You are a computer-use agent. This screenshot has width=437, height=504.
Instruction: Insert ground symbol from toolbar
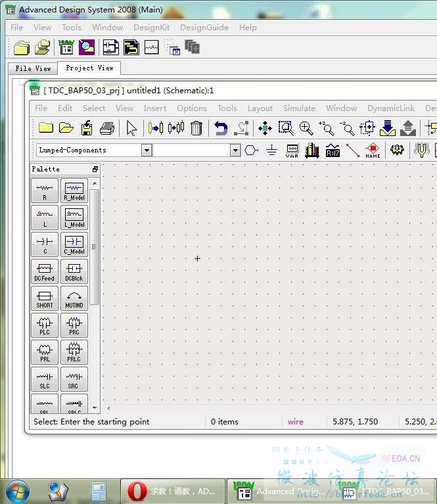271,150
